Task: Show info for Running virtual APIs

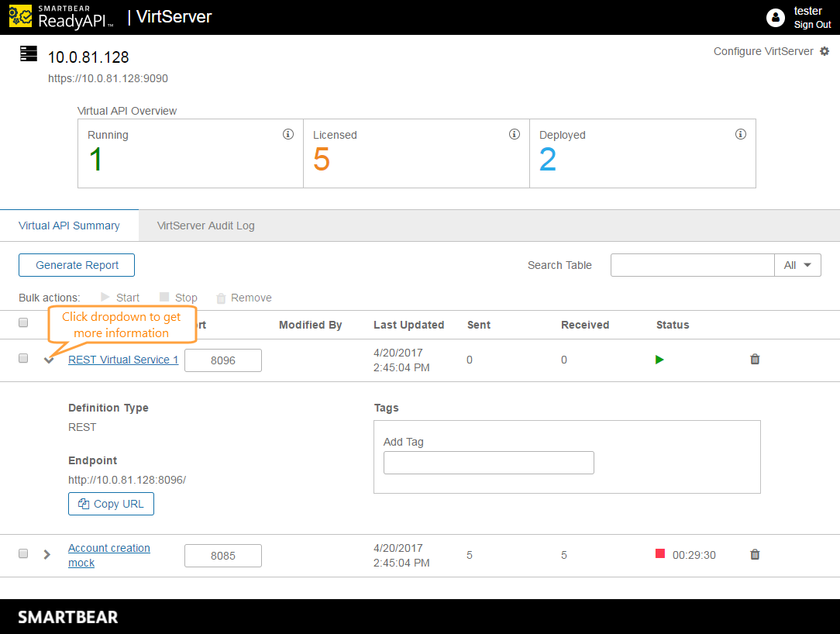Action: 288,134
